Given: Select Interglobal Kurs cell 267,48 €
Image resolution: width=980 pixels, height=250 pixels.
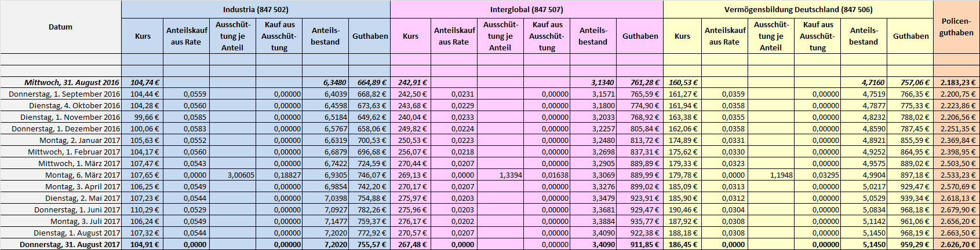Looking at the screenshot, I should point(411,244).
